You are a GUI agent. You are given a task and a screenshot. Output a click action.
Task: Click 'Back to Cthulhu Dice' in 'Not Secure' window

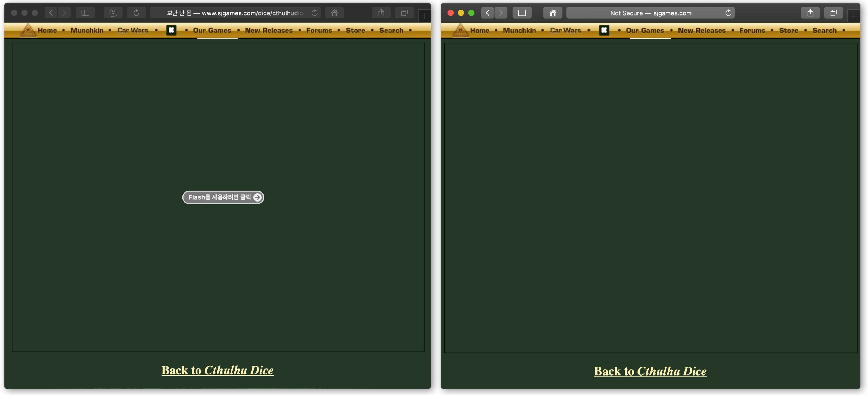(x=650, y=371)
